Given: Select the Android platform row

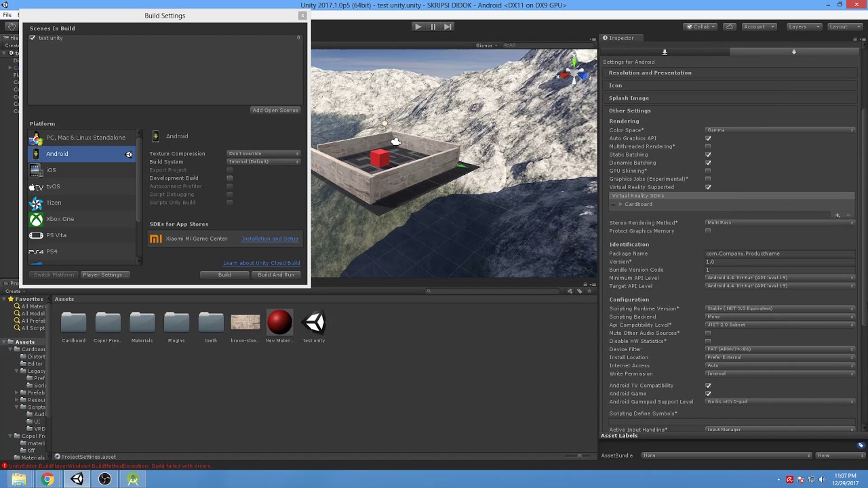Looking at the screenshot, I should coord(81,154).
